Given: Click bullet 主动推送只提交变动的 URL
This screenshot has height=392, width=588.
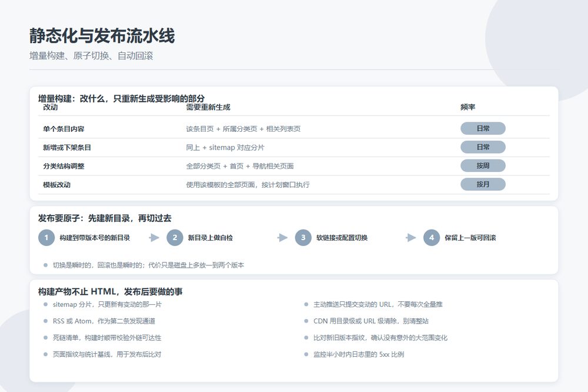Looking at the screenshot, I should [x=378, y=304].
